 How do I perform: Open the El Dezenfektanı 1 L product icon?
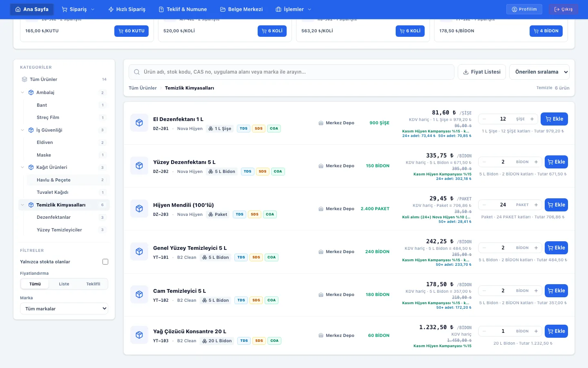point(139,123)
